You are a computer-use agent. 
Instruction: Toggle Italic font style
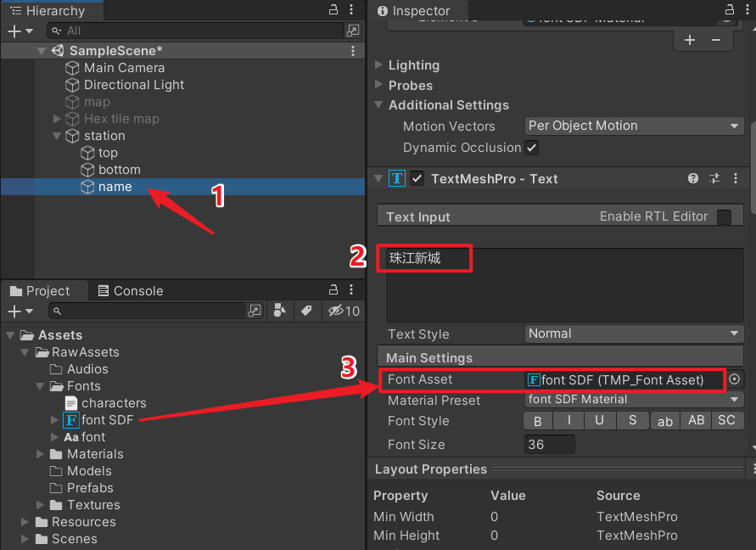(569, 421)
